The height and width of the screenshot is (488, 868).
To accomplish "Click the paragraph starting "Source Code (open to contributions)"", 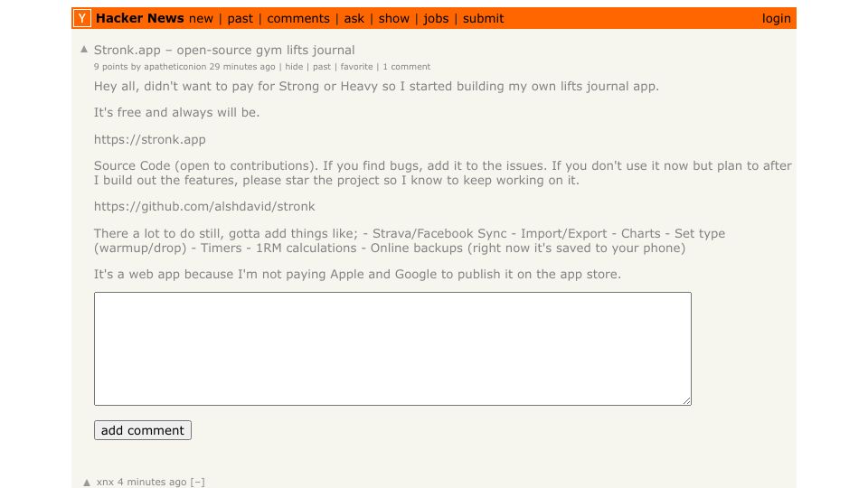I will tap(442, 174).
